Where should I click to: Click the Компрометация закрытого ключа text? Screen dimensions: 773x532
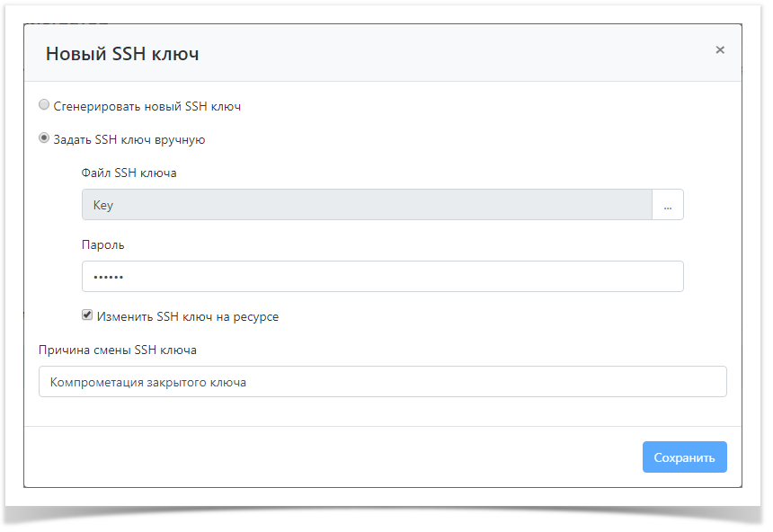tap(148, 382)
